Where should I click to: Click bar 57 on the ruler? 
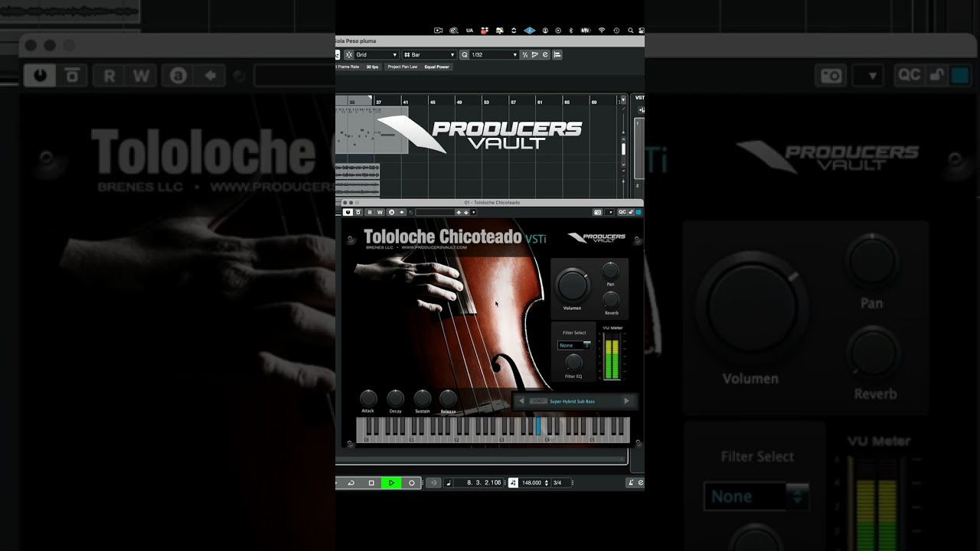pos(513,102)
